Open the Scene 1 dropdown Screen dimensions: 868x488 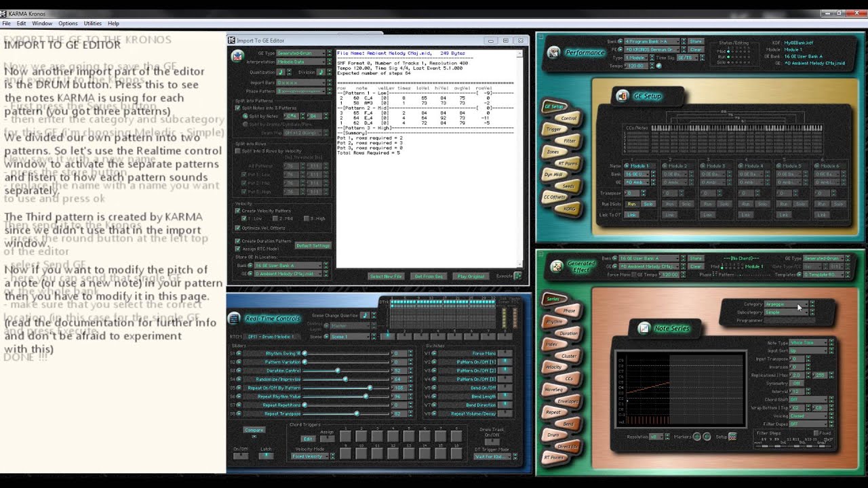pos(350,337)
